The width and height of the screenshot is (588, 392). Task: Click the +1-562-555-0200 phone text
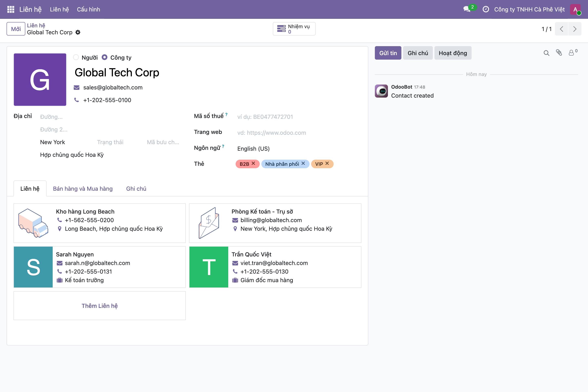[89, 220]
